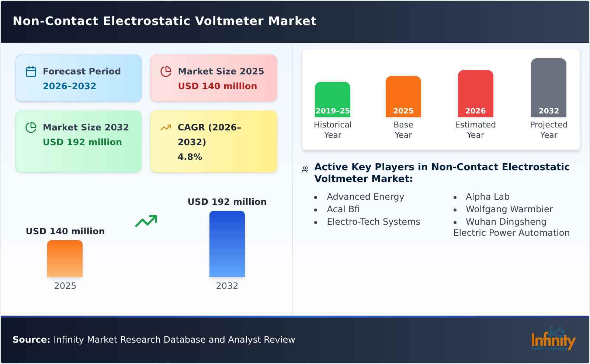590x364 pixels.
Task: Click the 'Projected Year' label
Action: point(549,130)
